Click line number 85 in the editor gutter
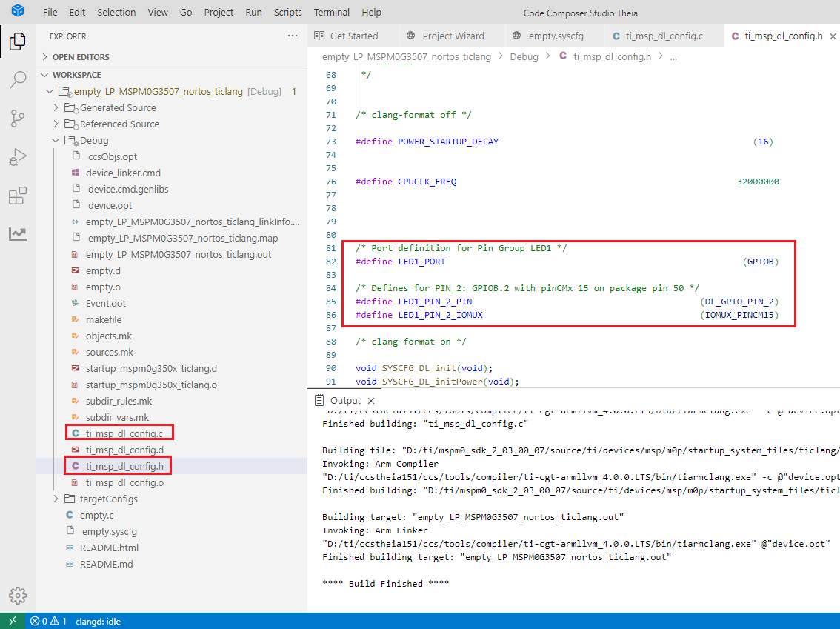The image size is (840, 629). click(x=331, y=302)
